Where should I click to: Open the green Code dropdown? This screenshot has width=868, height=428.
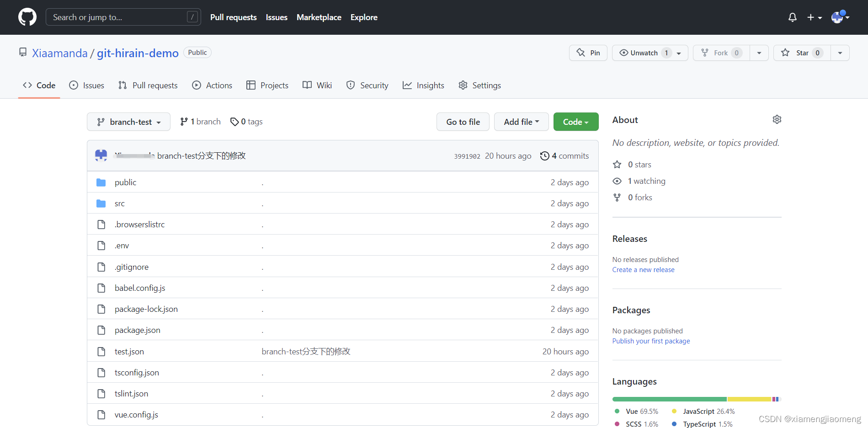(x=576, y=122)
